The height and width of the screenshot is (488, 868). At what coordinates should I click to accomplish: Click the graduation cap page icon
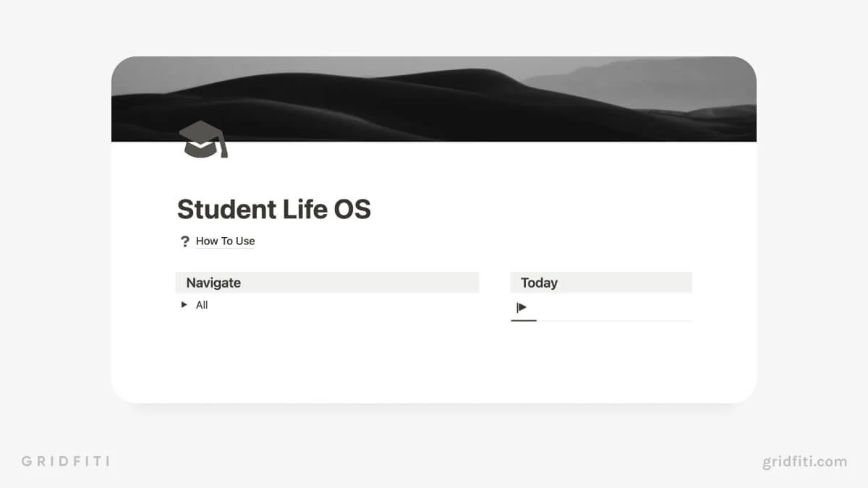[x=203, y=139]
